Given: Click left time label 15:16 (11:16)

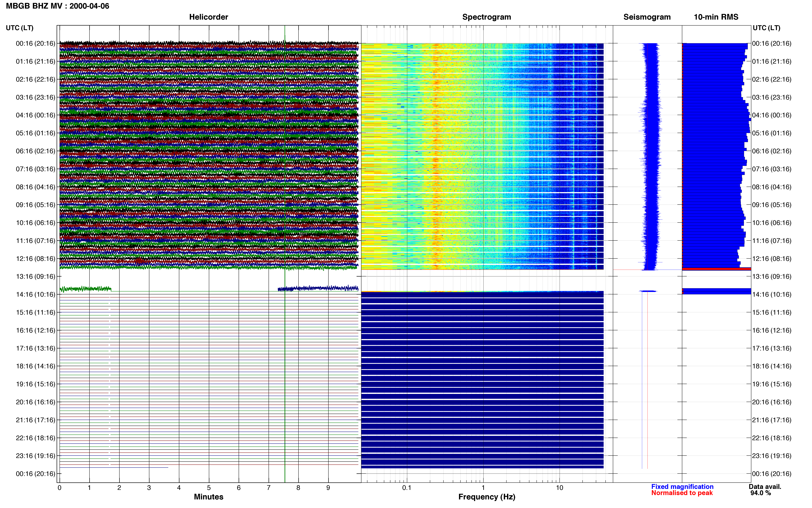Looking at the screenshot, I should click(36, 313).
